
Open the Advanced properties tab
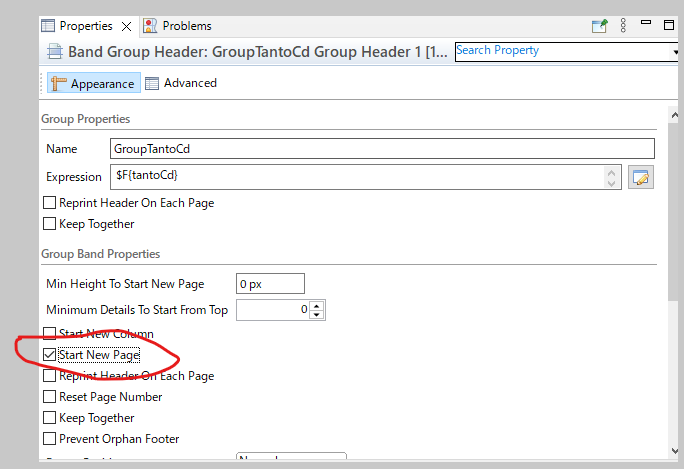pos(181,84)
